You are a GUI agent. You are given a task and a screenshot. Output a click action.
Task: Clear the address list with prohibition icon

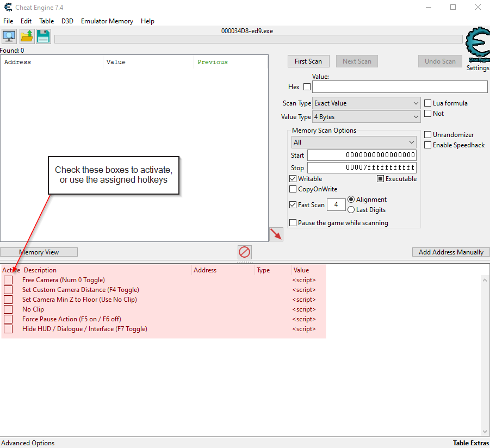(x=244, y=252)
